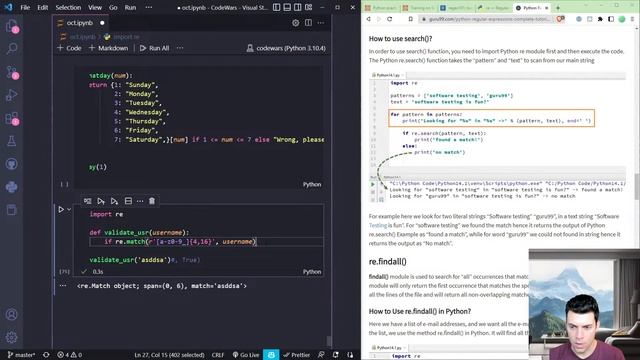
Task: Open the Go menu
Action: (113, 7)
